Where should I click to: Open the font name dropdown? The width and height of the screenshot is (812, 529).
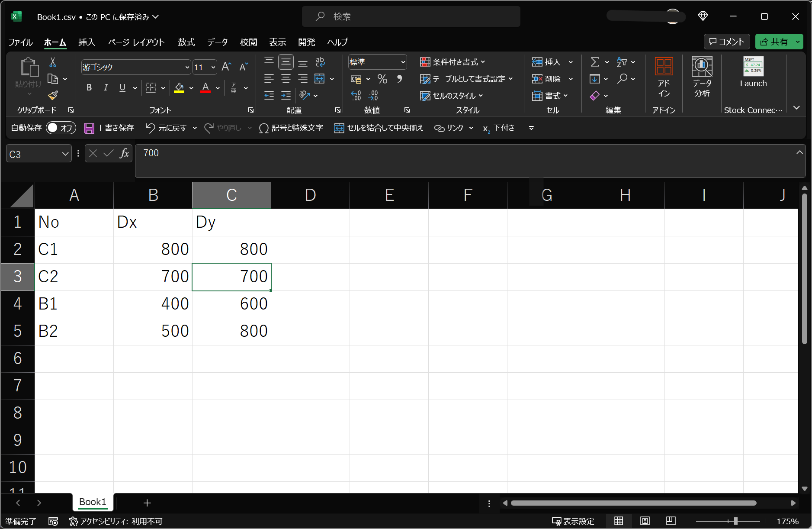pyautogui.click(x=187, y=68)
